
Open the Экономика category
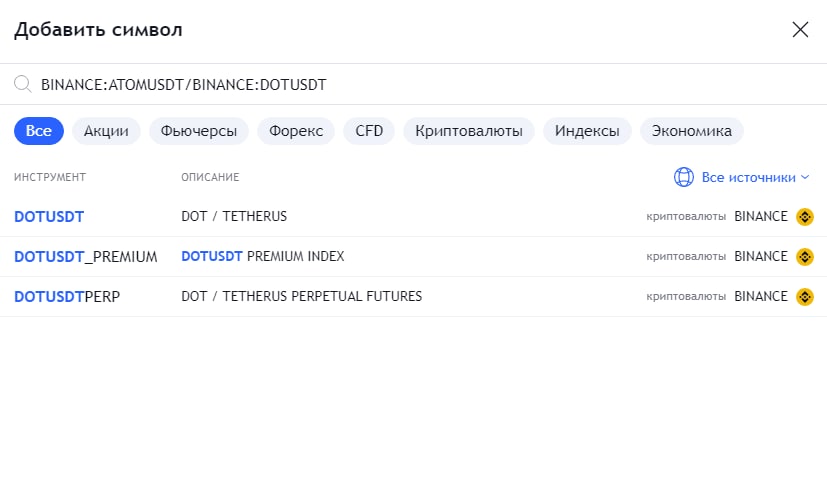691,131
